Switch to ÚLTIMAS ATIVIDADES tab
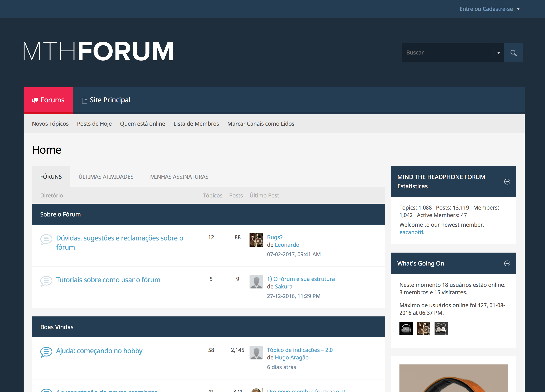This screenshot has height=392, width=545. [x=106, y=177]
